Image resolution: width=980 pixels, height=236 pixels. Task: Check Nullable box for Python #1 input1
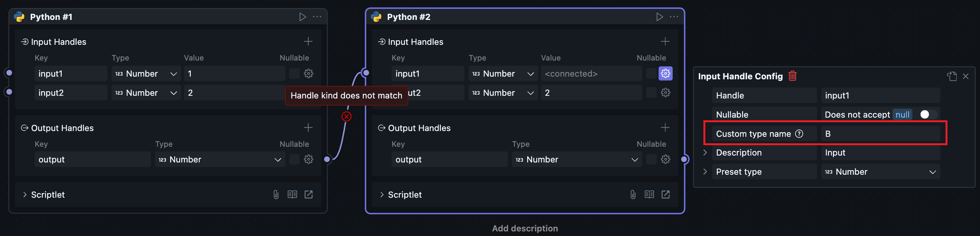tap(294, 74)
